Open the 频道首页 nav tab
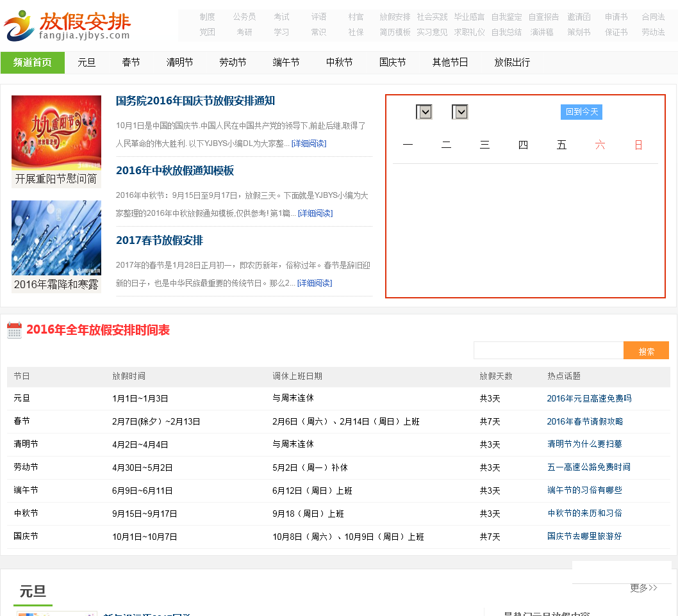 pos(33,63)
